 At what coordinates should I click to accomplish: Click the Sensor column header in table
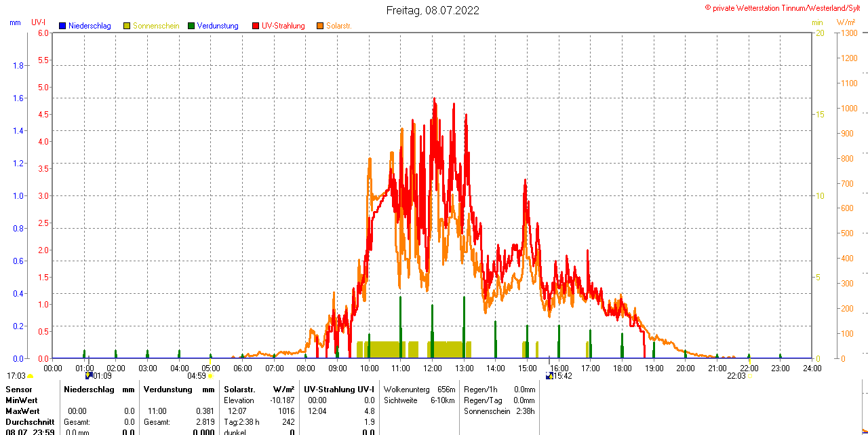[19, 390]
